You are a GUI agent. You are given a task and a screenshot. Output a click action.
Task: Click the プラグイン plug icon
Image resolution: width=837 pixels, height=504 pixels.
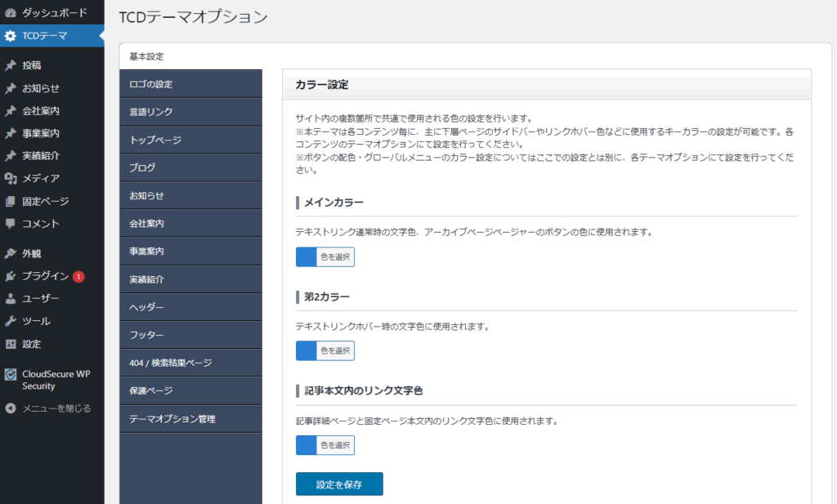(x=11, y=276)
